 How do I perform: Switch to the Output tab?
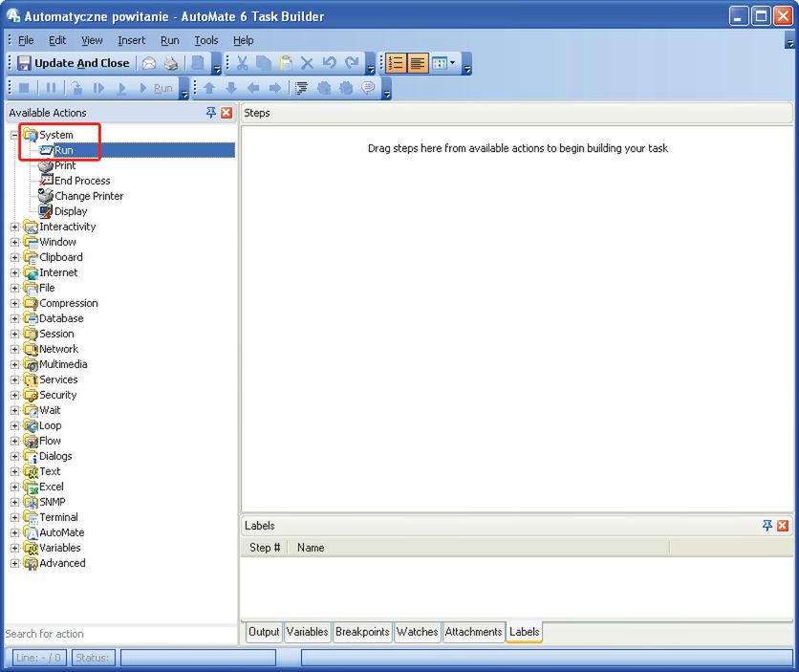pos(264,632)
